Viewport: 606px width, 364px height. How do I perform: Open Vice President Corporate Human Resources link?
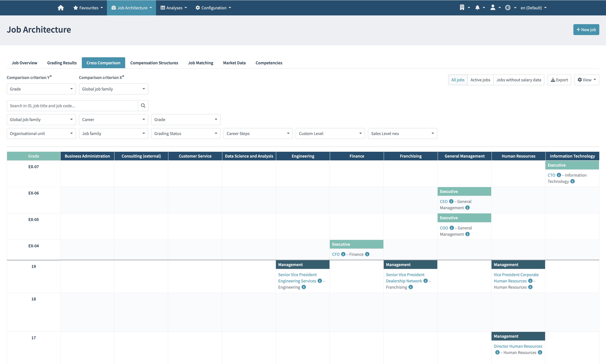point(516,278)
